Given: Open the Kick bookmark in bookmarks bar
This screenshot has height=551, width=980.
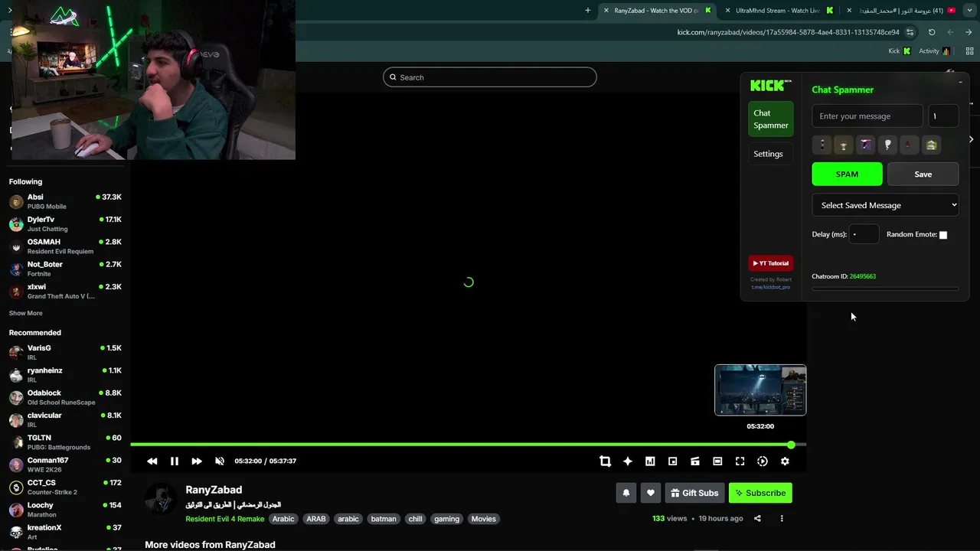Looking at the screenshot, I should coord(899,51).
